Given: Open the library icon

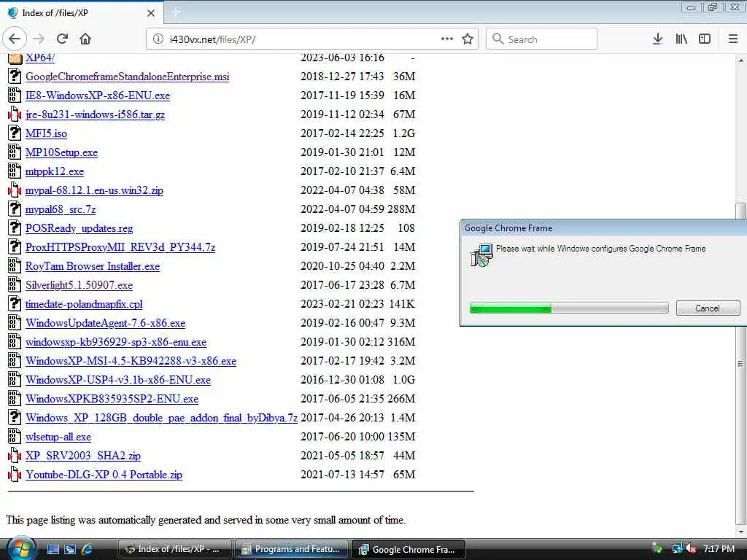Looking at the screenshot, I should point(681,39).
